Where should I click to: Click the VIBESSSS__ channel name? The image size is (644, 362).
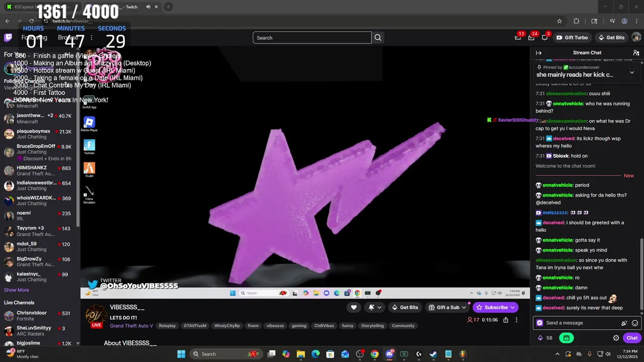point(127,307)
